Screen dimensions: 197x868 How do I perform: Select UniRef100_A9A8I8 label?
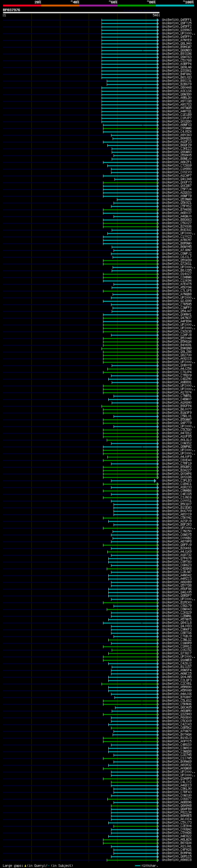tap(176, 860)
